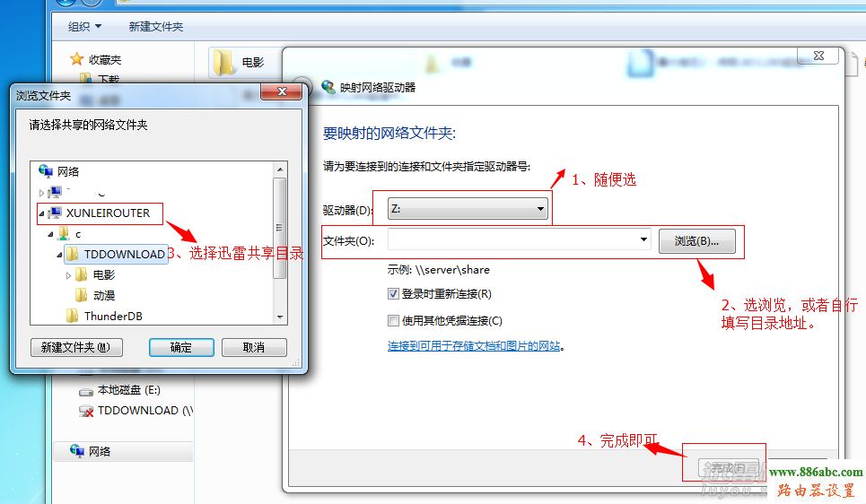
Task: Click the ThunderDB folder icon
Action: pos(72,316)
